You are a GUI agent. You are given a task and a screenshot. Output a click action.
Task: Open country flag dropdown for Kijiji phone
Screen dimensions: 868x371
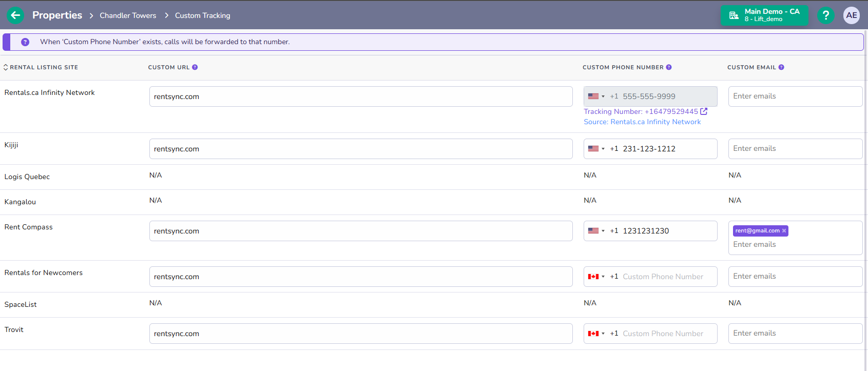point(596,149)
